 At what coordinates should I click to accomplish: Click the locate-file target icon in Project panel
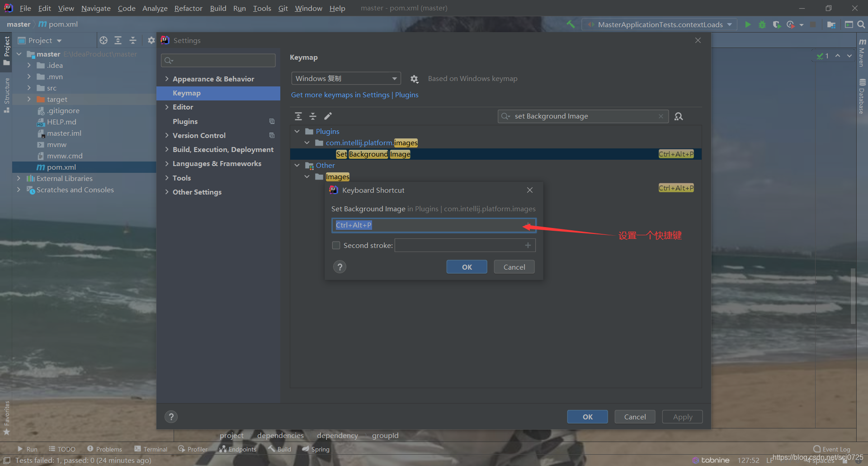(x=104, y=40)
